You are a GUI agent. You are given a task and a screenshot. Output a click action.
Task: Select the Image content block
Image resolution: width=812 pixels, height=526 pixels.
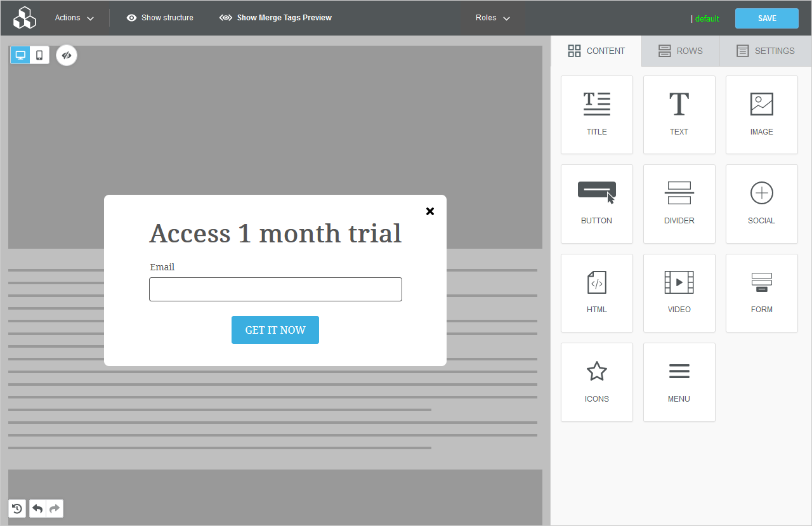(x=761, y=115)
